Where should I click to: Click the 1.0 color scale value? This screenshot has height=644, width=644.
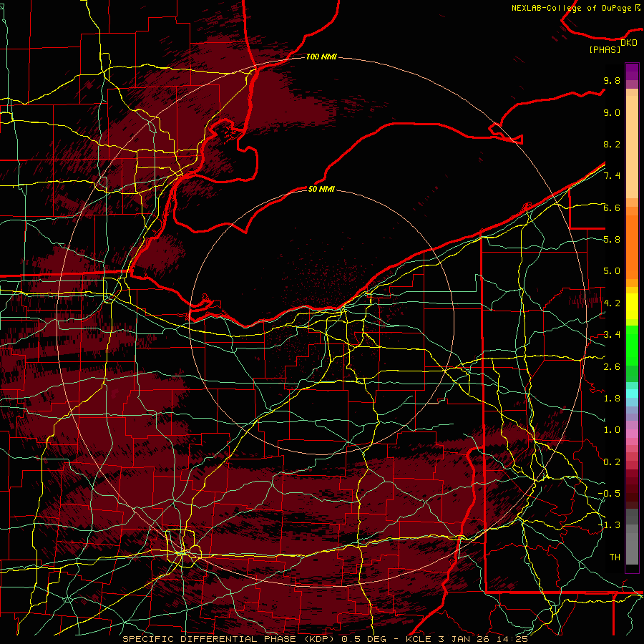point(612,430)
